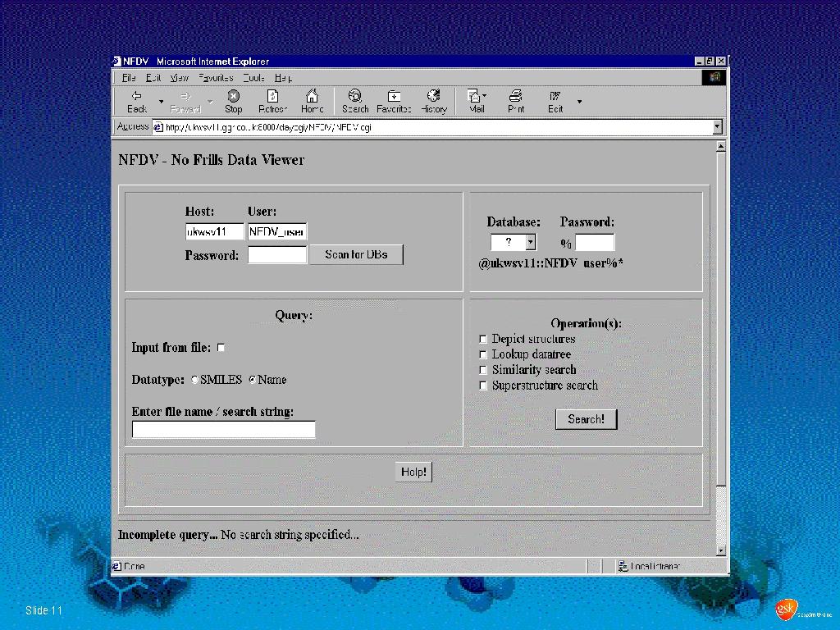840x630 pixels.
Task: Open the Back button history arrow
Action: tap(161, 101)
